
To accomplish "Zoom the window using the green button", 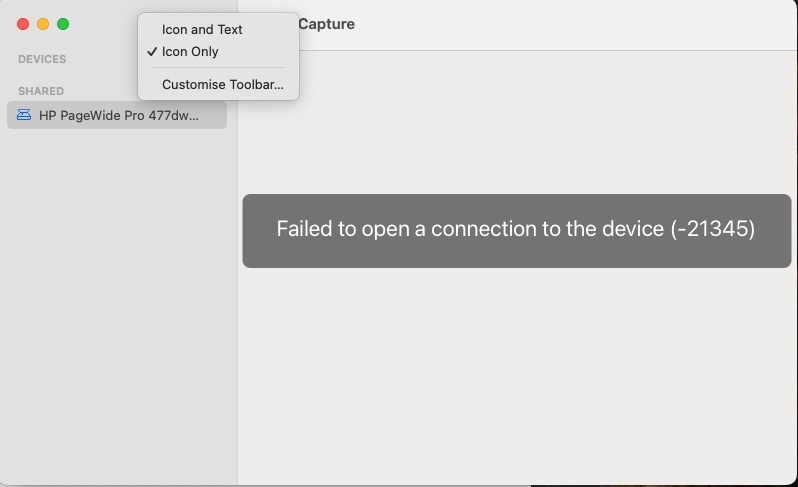I will (63, 24).
